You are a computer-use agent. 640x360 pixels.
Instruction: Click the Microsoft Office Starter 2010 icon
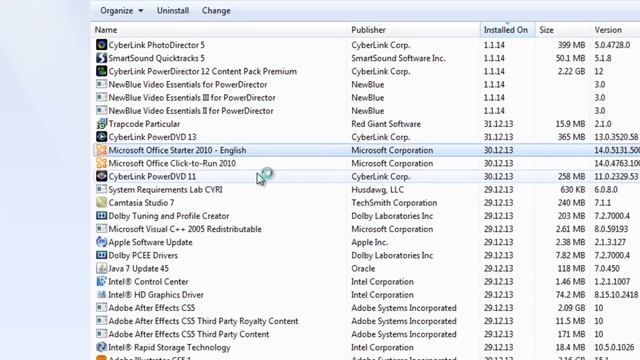tap(101, 150)
